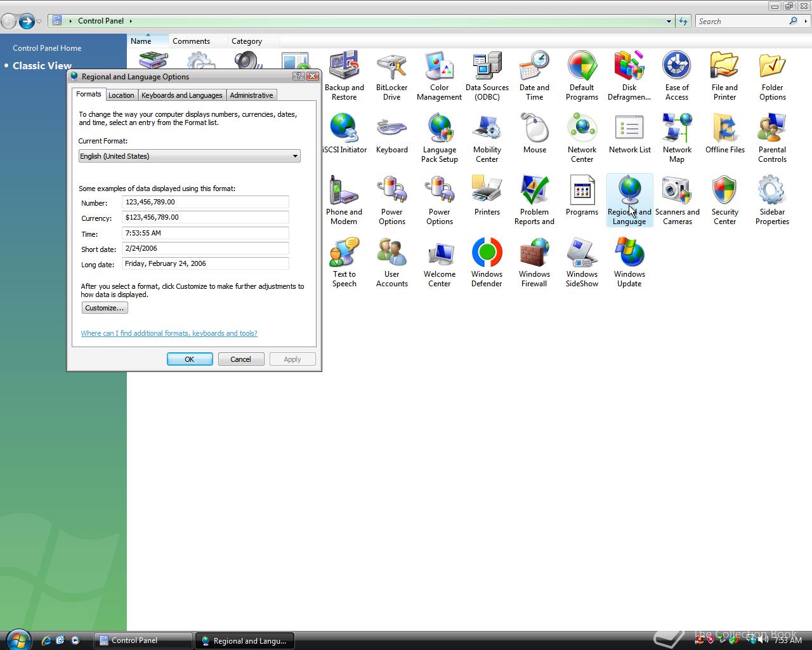This screenshot has width=812, height=650.
Task: Open Offline Files
Action: pos(724,134)
